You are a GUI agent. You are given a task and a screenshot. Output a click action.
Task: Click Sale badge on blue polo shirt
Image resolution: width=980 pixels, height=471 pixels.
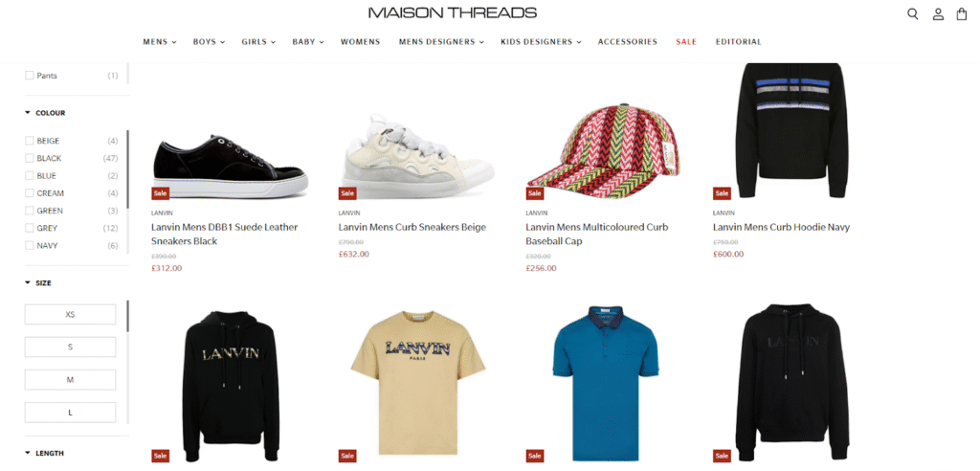[x=535, y=456]
